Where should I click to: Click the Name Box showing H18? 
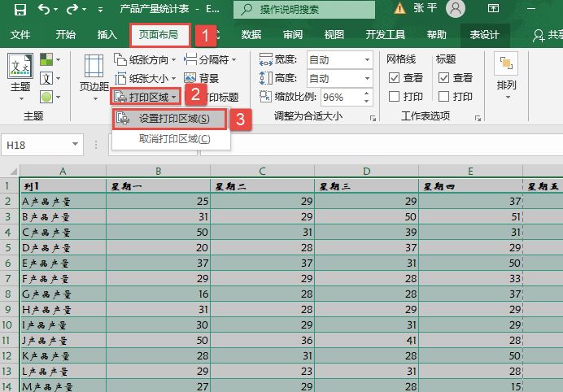click(36, 145)
